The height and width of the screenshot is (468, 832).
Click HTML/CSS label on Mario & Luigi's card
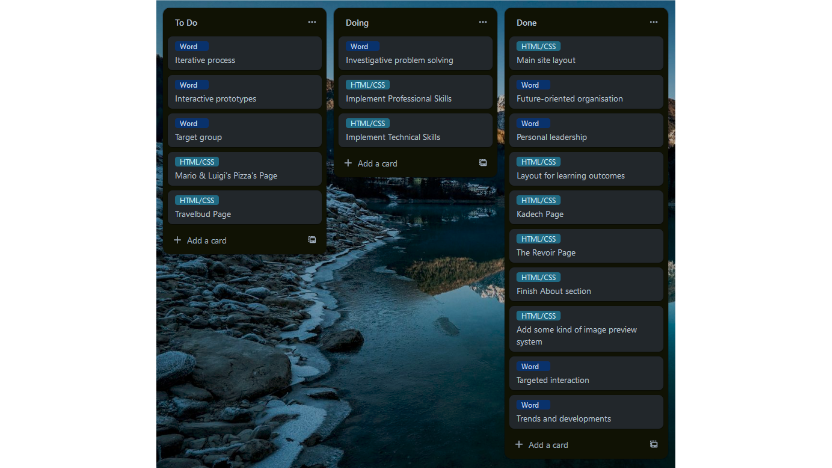[197, 162]
